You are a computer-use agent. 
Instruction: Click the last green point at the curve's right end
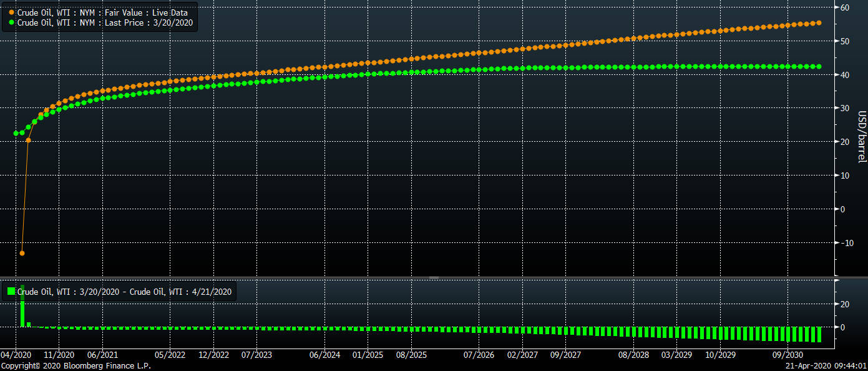click(x=819, y=66)
